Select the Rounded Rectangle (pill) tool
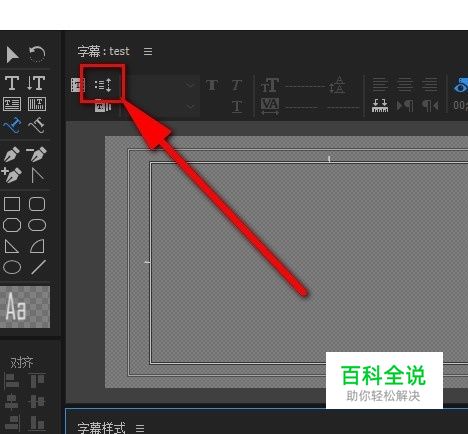The width and height of the screenshot is (468, 434). [x=37, y=225]
